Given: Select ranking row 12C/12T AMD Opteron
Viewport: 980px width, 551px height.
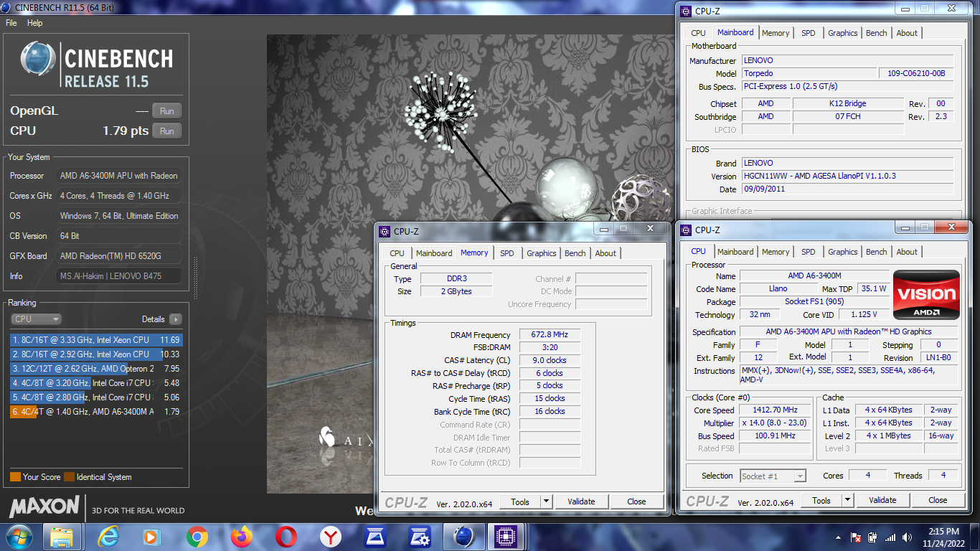Looking at the screenshot, I should (96, 369).
